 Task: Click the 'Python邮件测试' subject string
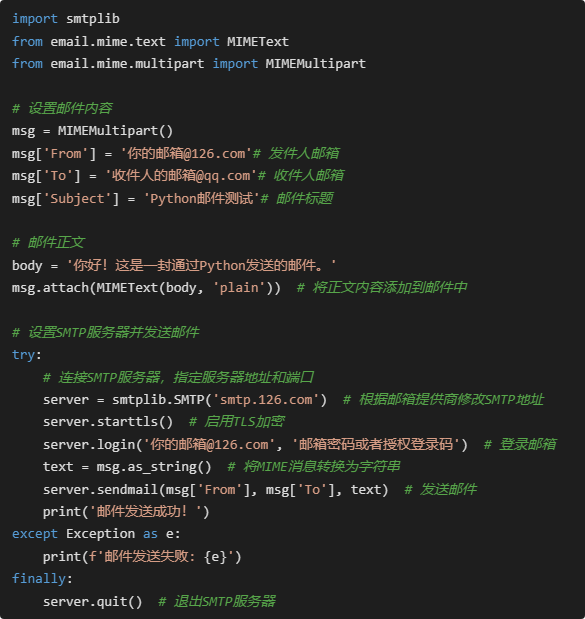(201, 198)
